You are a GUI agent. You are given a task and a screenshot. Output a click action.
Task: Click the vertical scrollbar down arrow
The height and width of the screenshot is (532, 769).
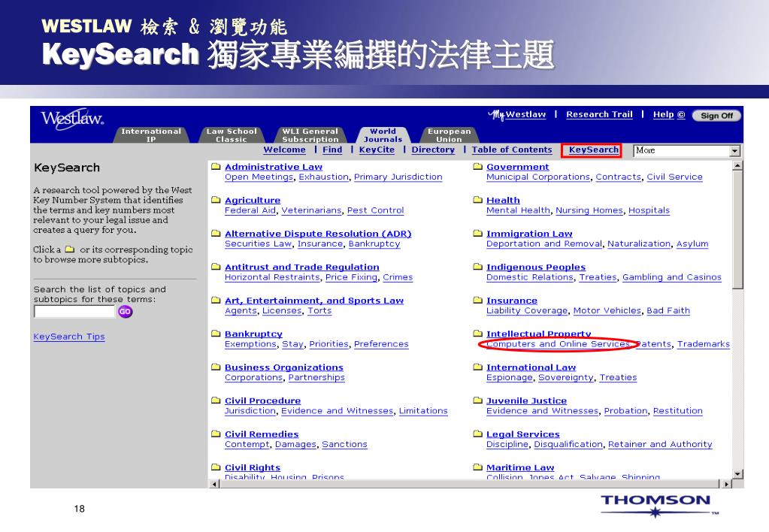point(737,473)
